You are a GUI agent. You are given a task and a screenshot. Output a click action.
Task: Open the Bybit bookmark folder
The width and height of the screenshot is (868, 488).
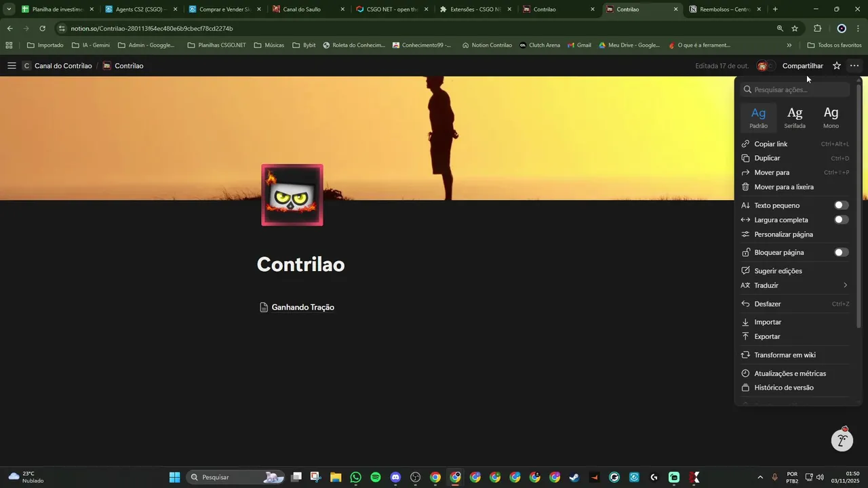(304, 45)
